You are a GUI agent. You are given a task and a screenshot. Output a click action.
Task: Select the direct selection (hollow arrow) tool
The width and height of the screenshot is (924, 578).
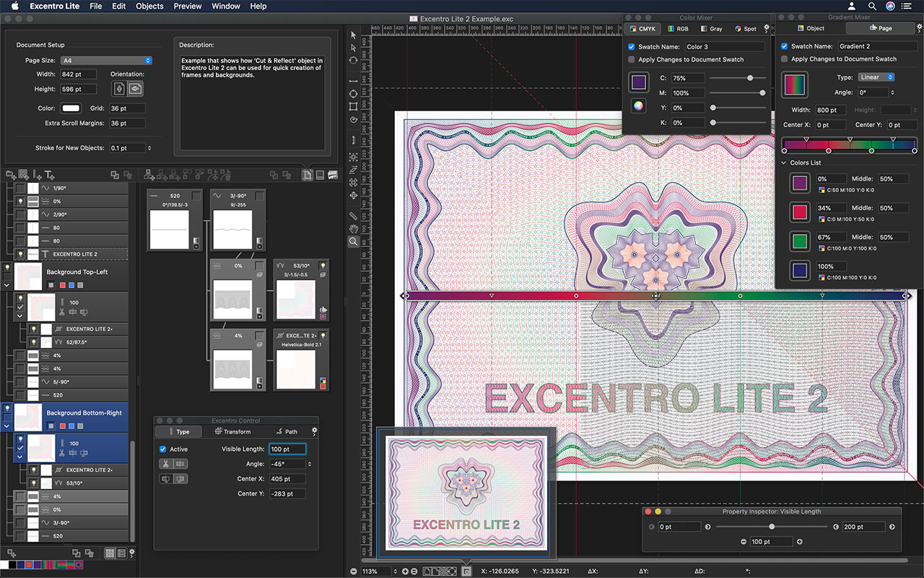point(353,48)
